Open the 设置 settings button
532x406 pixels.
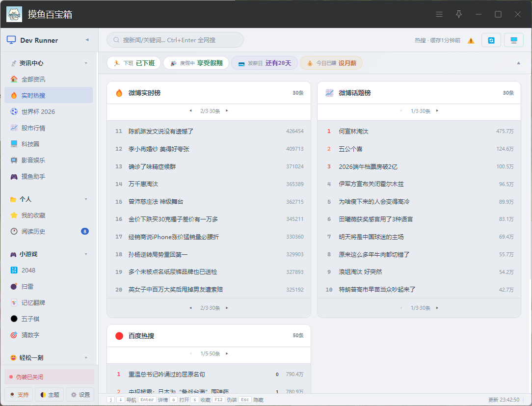pyautogui.click(x=80, y=394)
